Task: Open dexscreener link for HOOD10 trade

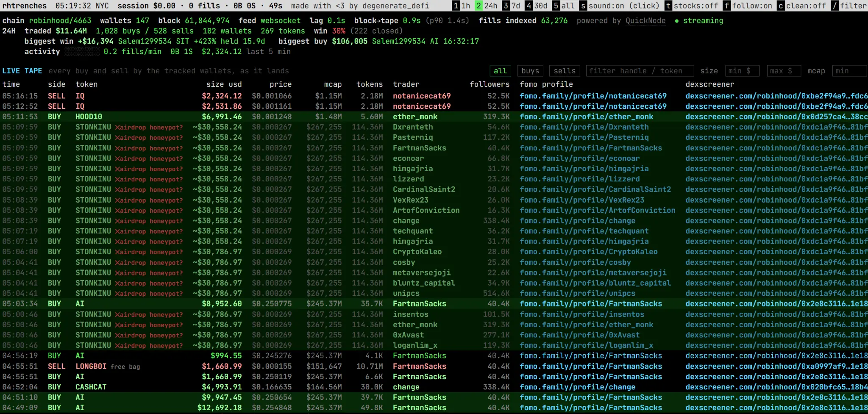Action: tap(776, 117)
